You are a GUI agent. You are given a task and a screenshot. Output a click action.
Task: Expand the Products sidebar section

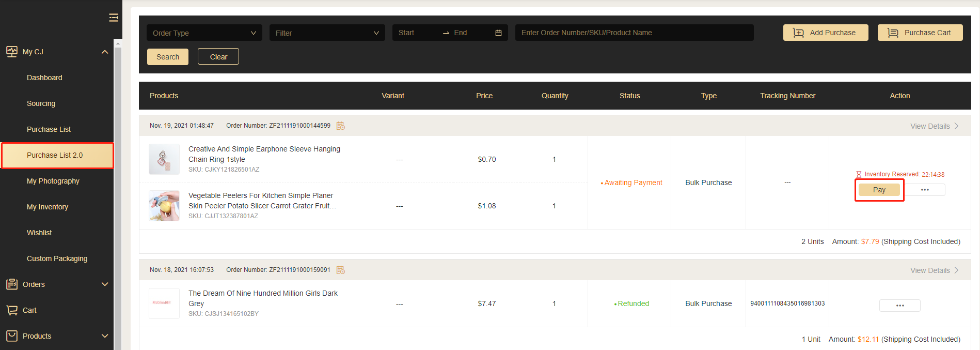pos(105,336)
